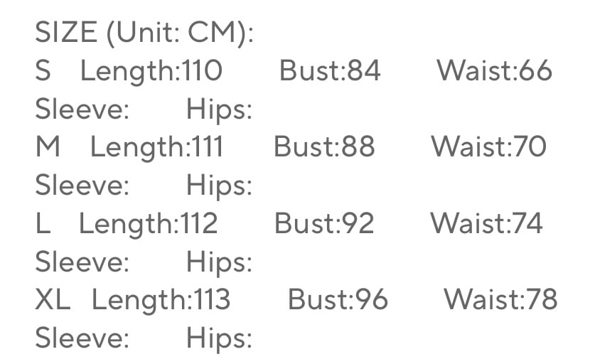Select the Bust:96 value

tap(338, 301)
